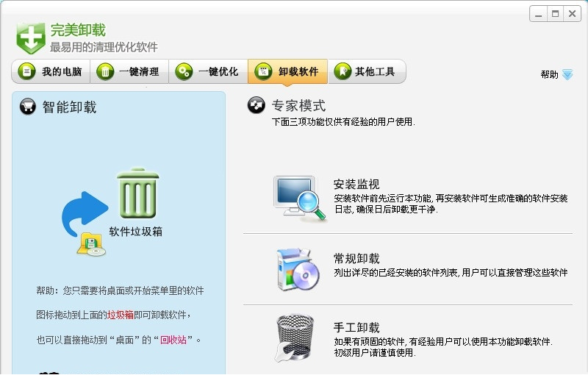Click the text 下面三项功能仅供有经验的用户使用
588x389 pixels.
(343, 122)
